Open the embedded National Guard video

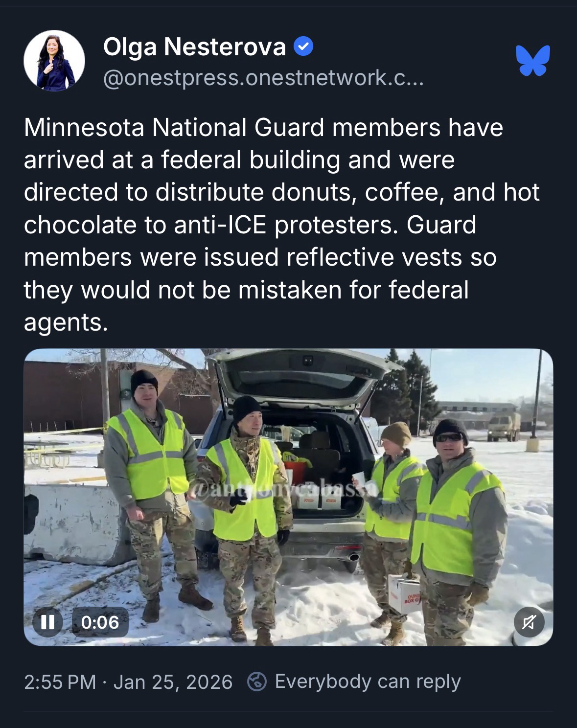tap(288, 497)
